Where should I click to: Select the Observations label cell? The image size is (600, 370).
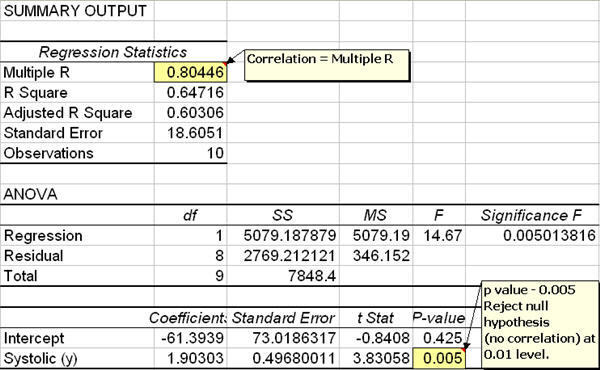pos(77,153)
